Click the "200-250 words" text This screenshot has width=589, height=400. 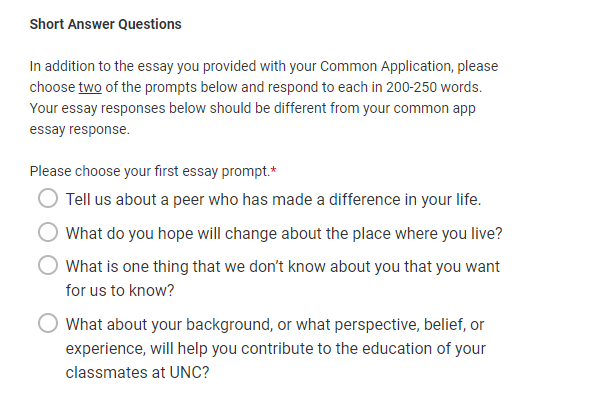point(433,87)
